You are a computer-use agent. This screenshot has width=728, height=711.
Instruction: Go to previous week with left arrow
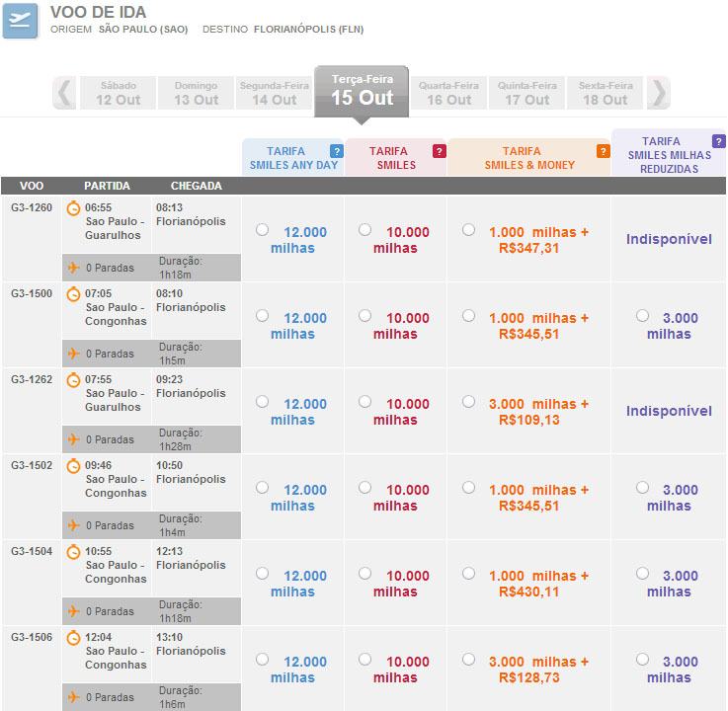(65, 93)
